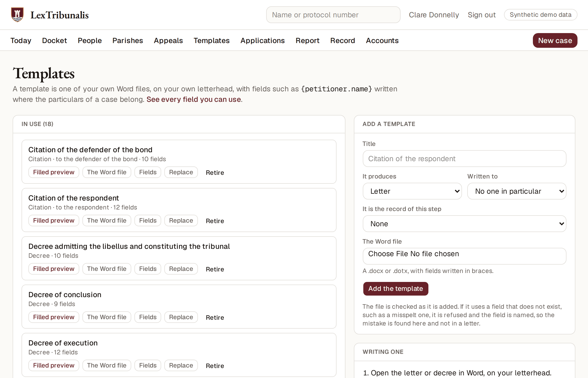The width and height of the screenshot is (588, 378).
Task: Open the Applications page
Action: point(262,40)
